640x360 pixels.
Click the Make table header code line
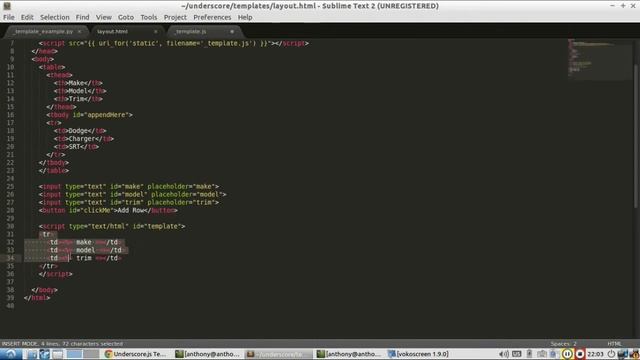point(78,83)
